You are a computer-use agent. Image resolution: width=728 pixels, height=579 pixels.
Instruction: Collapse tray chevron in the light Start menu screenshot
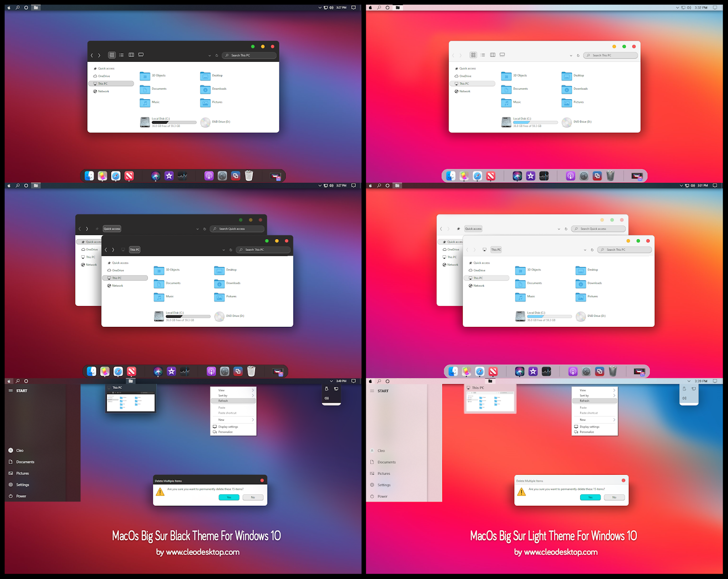[x=689, y=381]
